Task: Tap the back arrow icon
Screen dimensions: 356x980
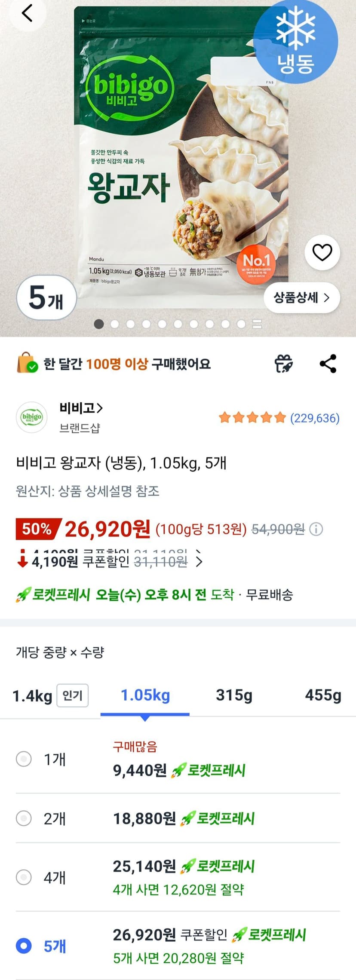Action: click(27, 13)
